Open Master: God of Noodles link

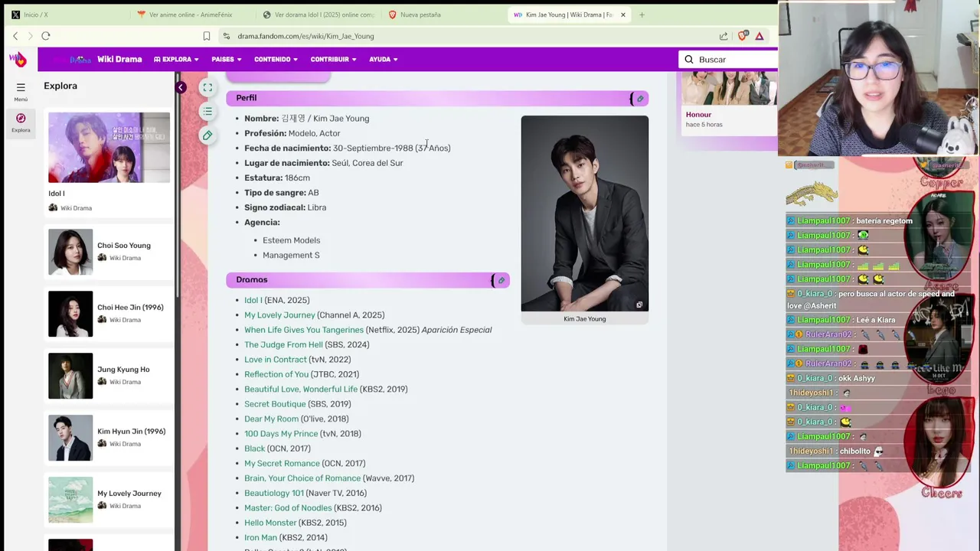288,508
